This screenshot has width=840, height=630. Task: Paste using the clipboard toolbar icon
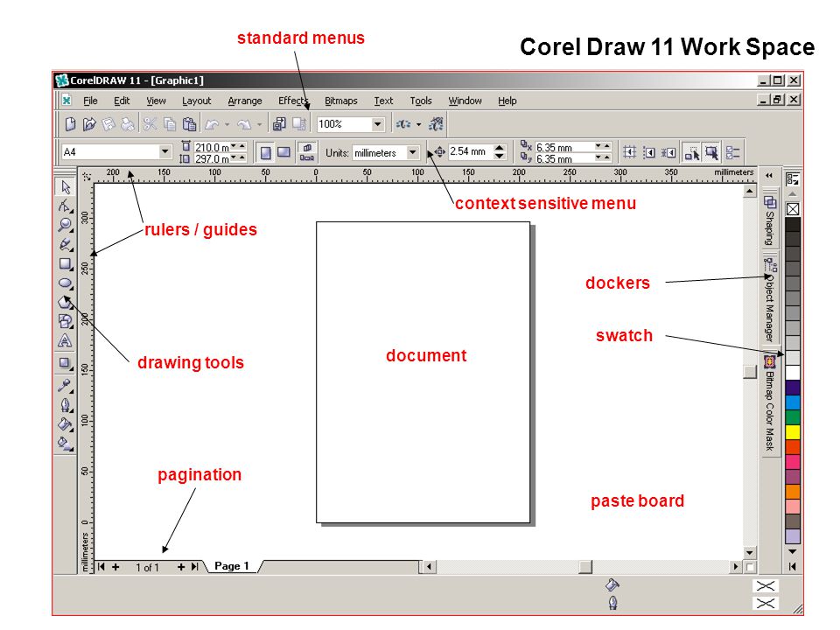[x=189, y=124]
